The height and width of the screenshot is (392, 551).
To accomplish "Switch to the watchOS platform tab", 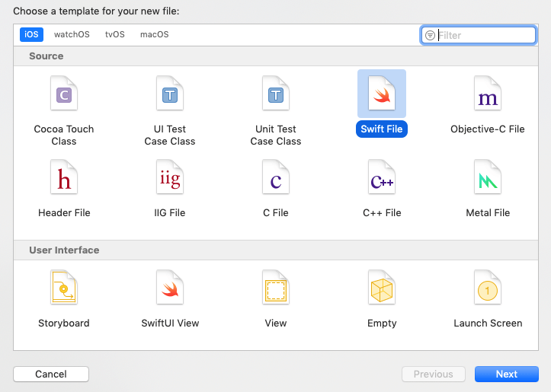I will point(72,35).
